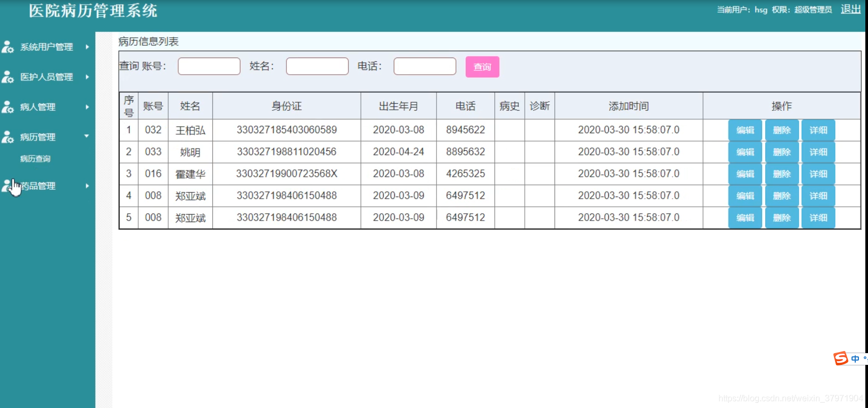
Task: Delete row 4 record of 郑亚斌
Action: click(x=782, y=195)
